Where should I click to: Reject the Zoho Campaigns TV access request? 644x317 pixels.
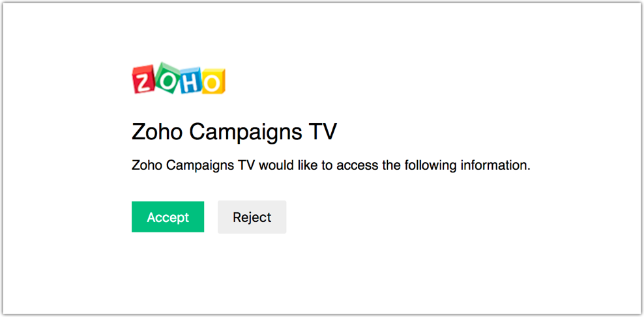252,217
